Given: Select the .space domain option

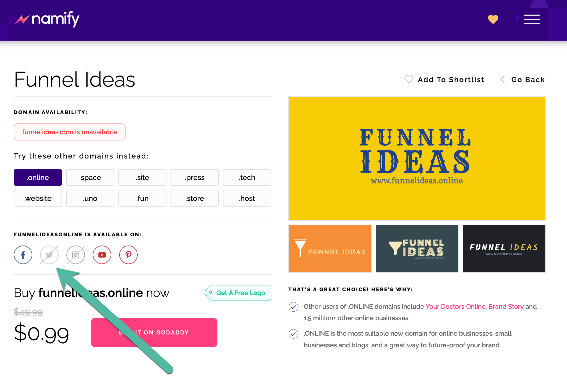Looking at the screenshot, I should pos(90,177).
